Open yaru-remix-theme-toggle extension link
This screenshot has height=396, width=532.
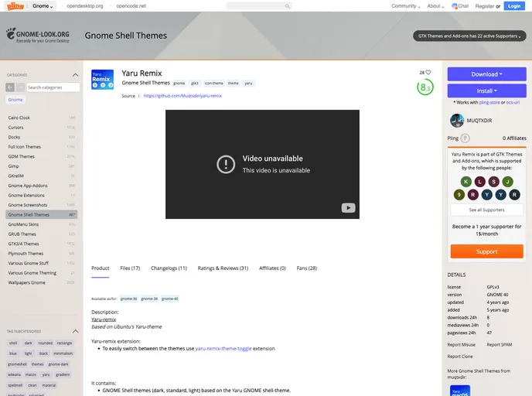(223, 349)
